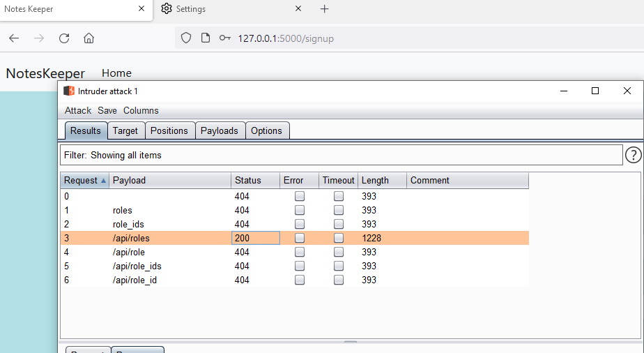Switch to the Positions tab
This screenshot has height=353, width=644.
(x=169, y=130)
